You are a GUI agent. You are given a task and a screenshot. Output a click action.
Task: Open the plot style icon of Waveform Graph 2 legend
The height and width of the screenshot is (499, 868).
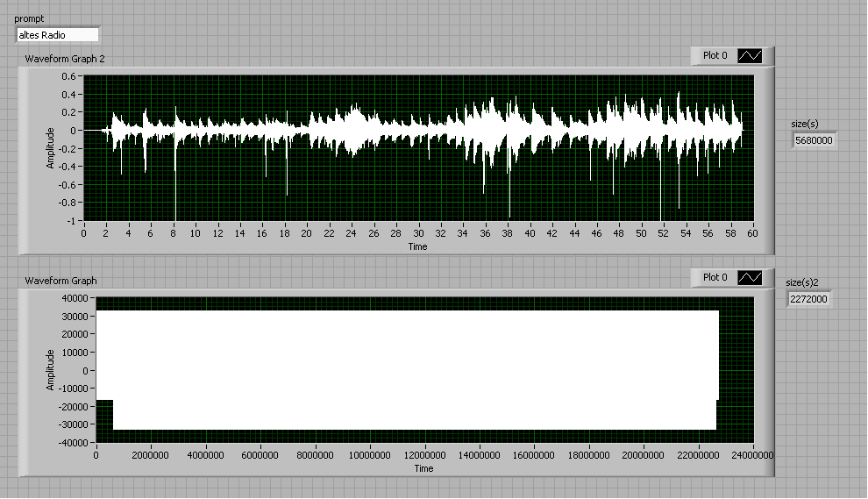point(751,55)
